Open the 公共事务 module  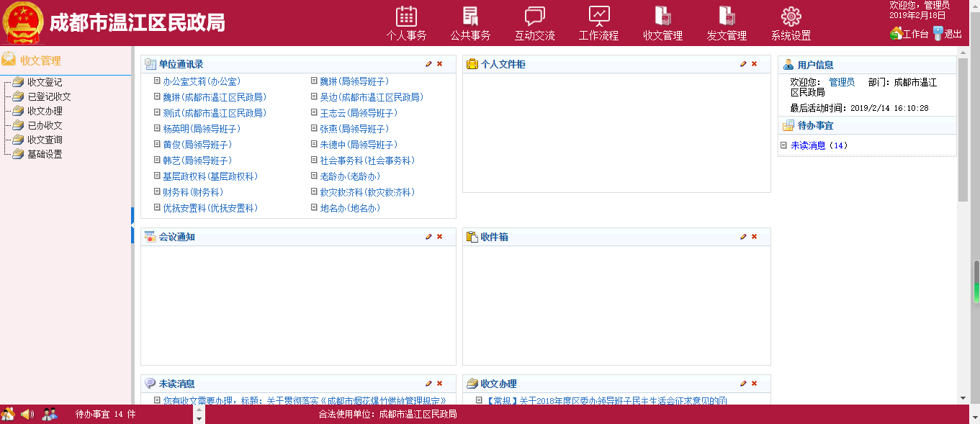point(470,23)
